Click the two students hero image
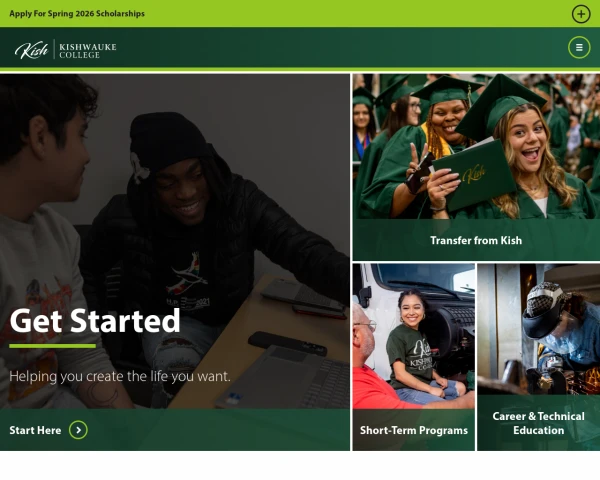 [x=174, y=241]
